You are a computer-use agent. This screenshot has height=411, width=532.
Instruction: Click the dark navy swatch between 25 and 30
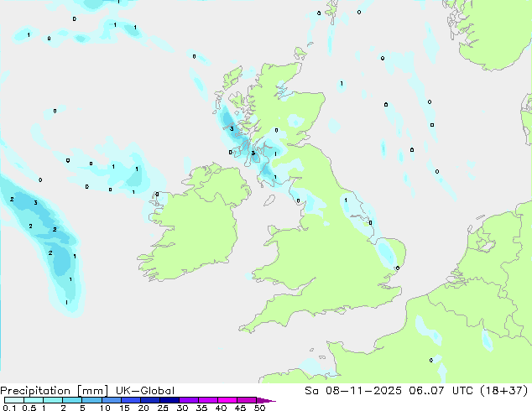[x=170, y=400]
